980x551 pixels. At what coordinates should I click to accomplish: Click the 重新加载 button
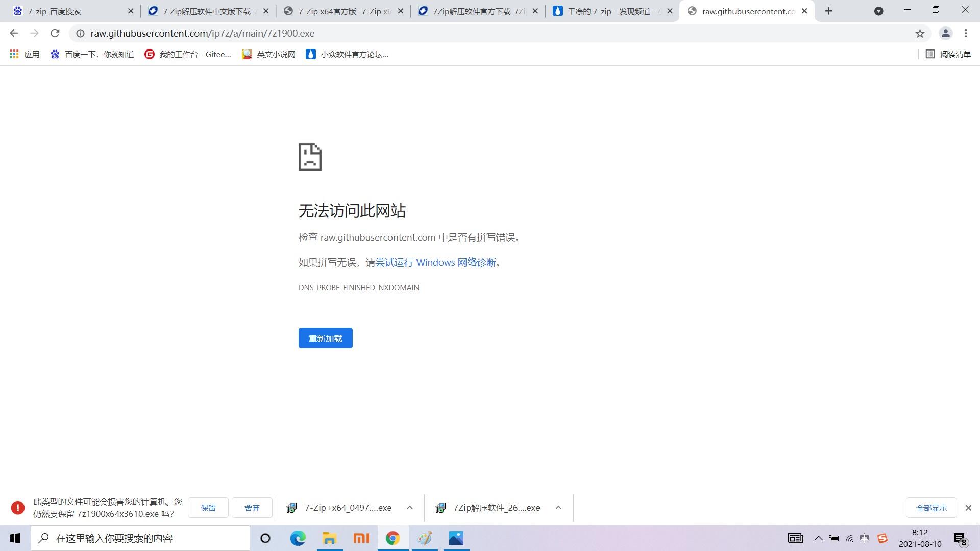pyautogui.click(x=325, y=338)
